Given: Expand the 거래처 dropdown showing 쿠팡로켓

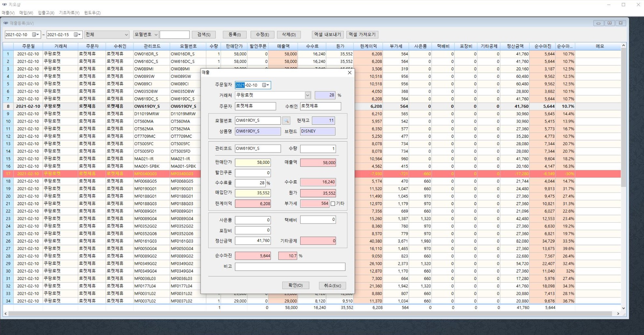Looking at the screenshot, I should point(307,95).
